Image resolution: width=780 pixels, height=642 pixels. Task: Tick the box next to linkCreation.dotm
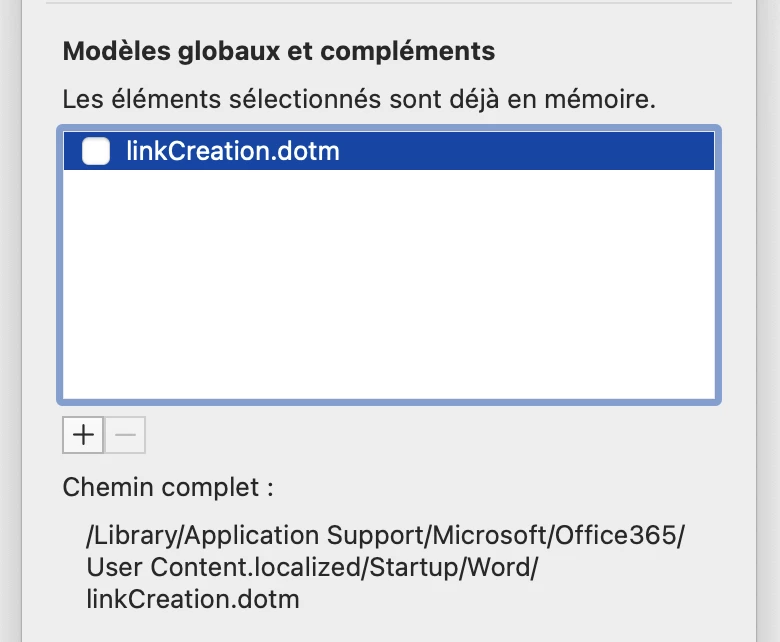click(x=96, y=151)
